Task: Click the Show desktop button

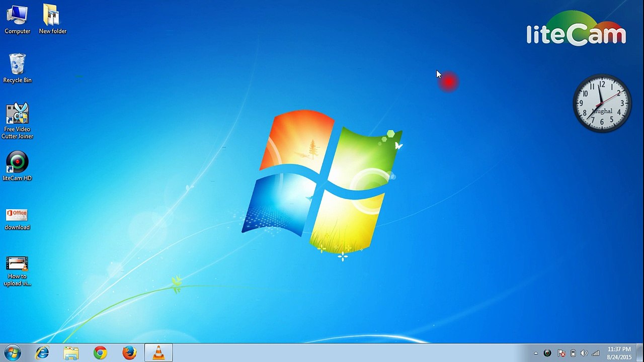Action: click(640, 353)
